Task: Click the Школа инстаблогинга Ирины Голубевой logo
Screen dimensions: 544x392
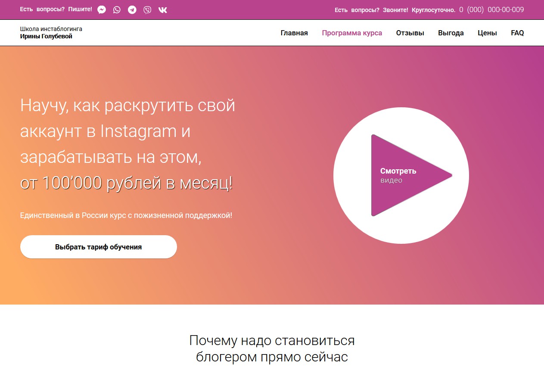Action: click(51, 33)
